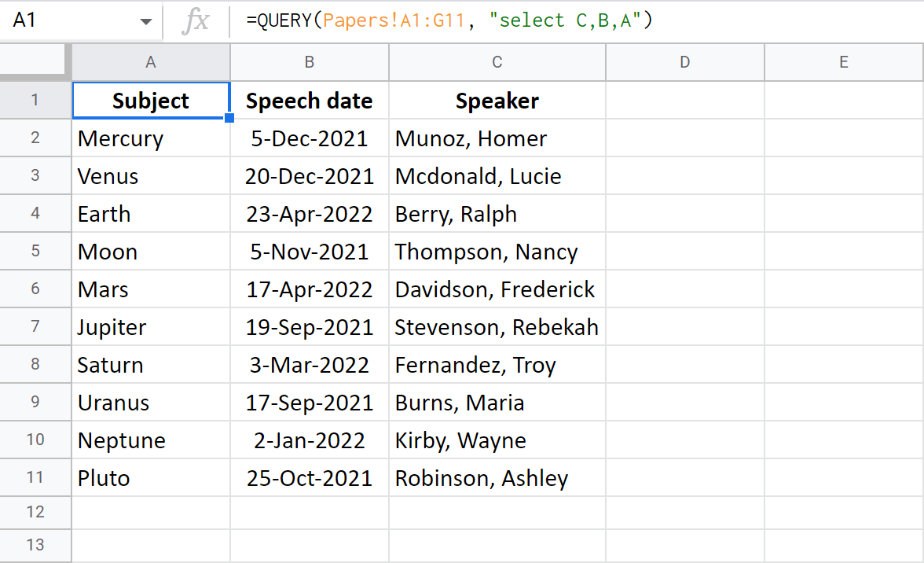The width and height of the screenshot is (924, 563).
Task: Click the Subject header cell
Action: (150, 101)
